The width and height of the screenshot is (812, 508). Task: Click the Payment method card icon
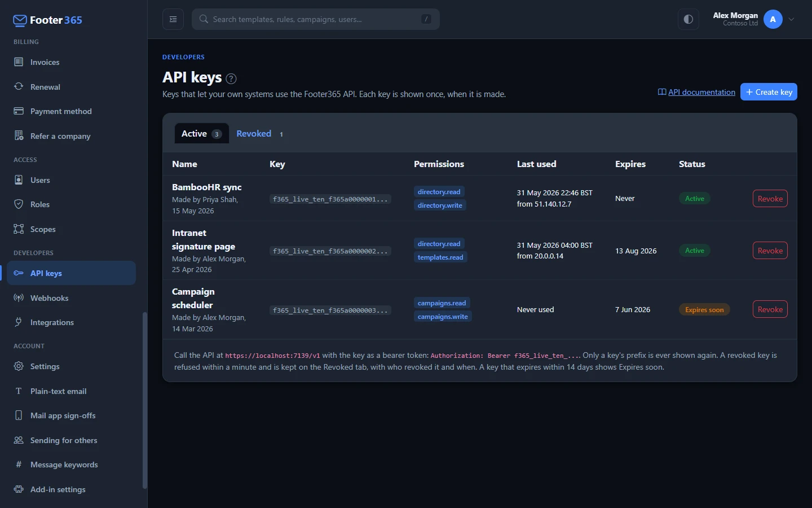(x=19, y=111)
